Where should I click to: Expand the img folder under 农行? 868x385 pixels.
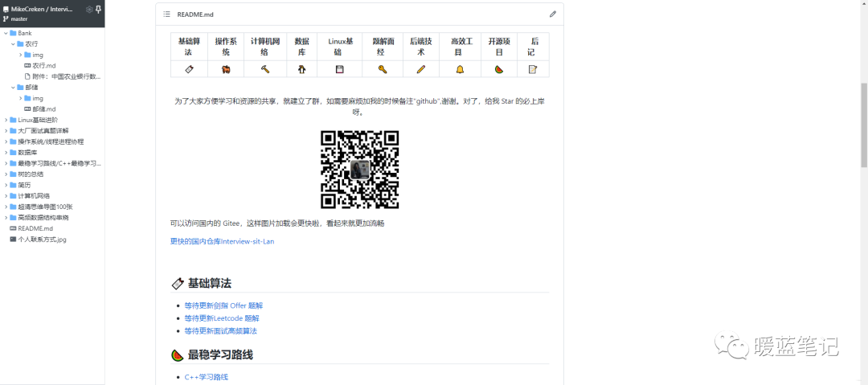20,55
